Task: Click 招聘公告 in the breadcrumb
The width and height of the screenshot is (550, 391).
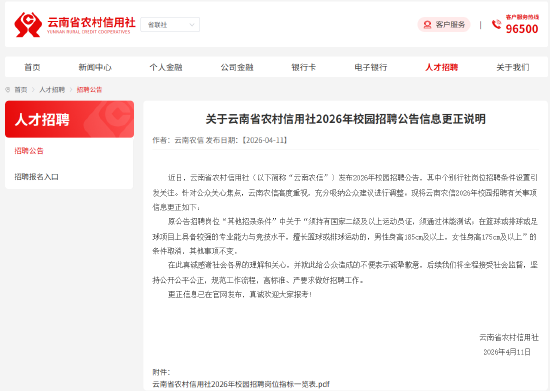Action: click(89, 90)
